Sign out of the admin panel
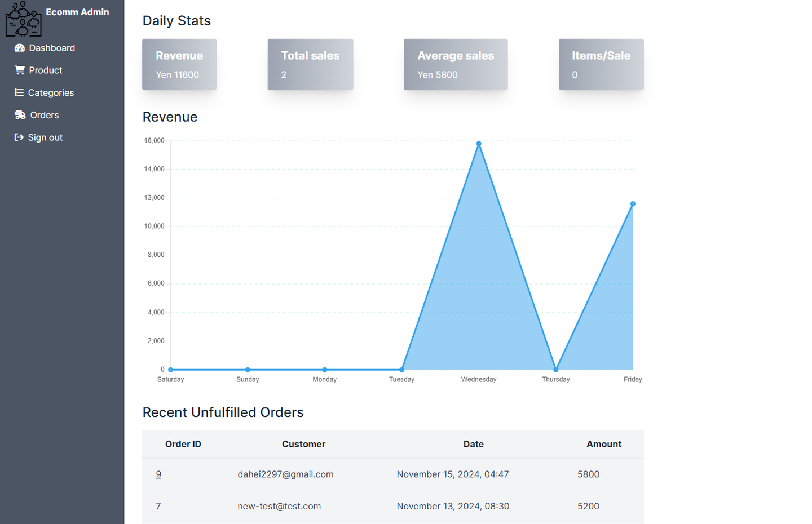This screenshot has width=812, height=524. pyautogui.click(x=39, y=137)
